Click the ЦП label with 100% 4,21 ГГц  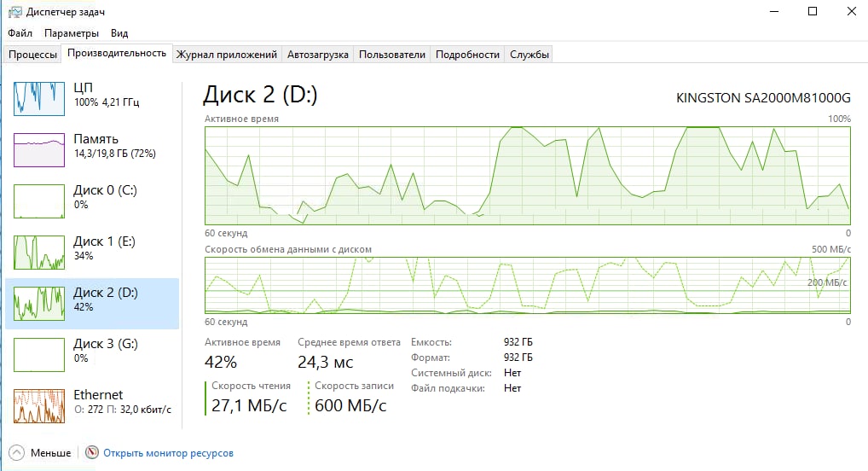coord(107,95)
